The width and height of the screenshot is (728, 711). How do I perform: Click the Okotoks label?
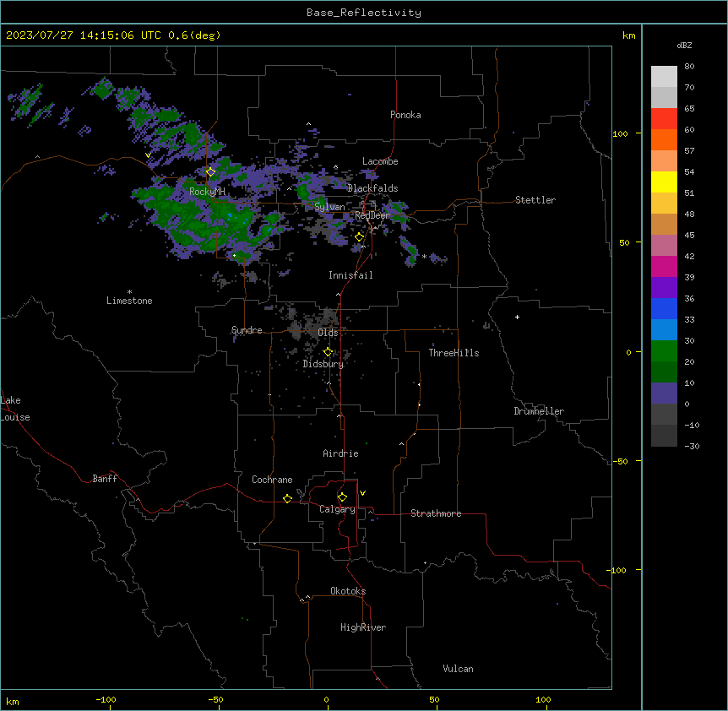coord(348,591)
